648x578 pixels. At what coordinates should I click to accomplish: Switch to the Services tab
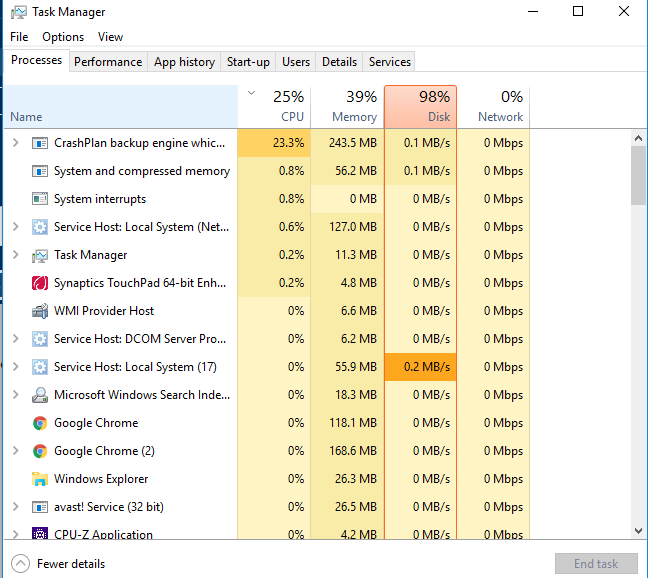390,62
